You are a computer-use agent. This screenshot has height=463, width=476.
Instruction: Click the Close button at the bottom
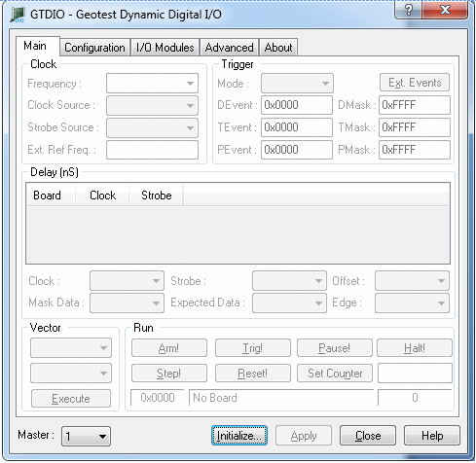(x=368, y=436)
